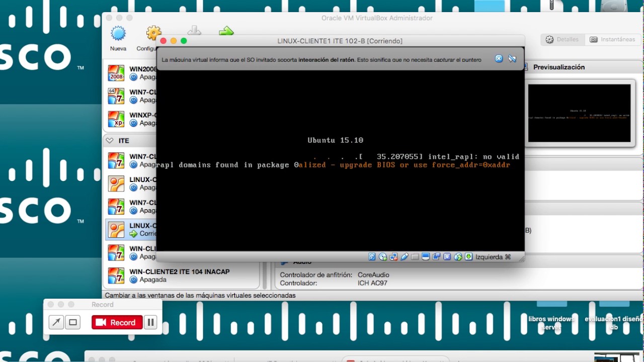Select the arrow tool in Record window
This screenshot has width=644, height=362.
pos(56,322)
